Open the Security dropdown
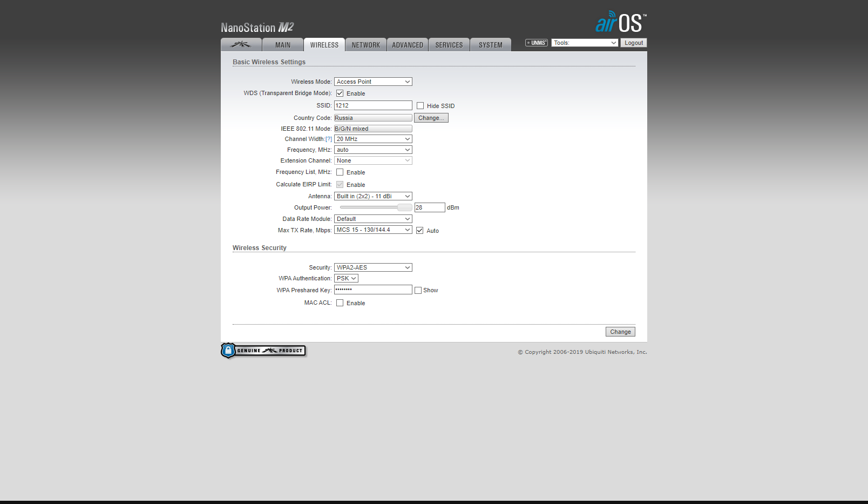Viewport: 868px width, 504px height. (373, 267)
